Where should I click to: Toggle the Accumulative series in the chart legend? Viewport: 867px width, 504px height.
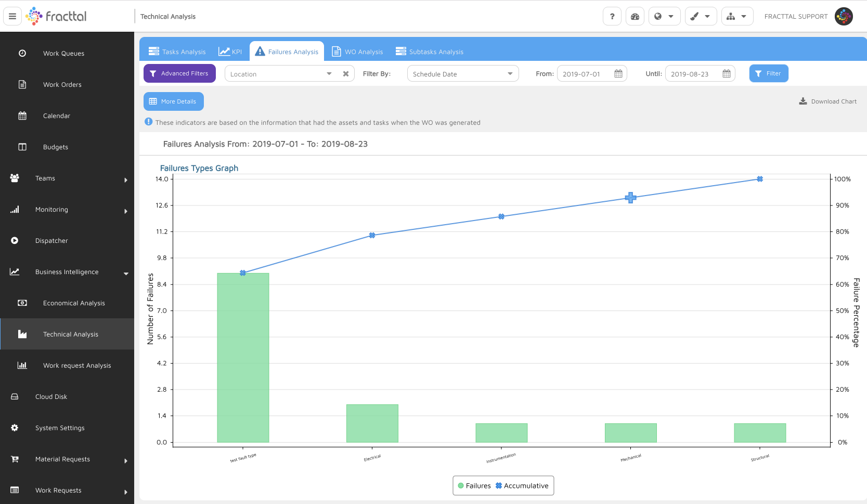[522, 485]
